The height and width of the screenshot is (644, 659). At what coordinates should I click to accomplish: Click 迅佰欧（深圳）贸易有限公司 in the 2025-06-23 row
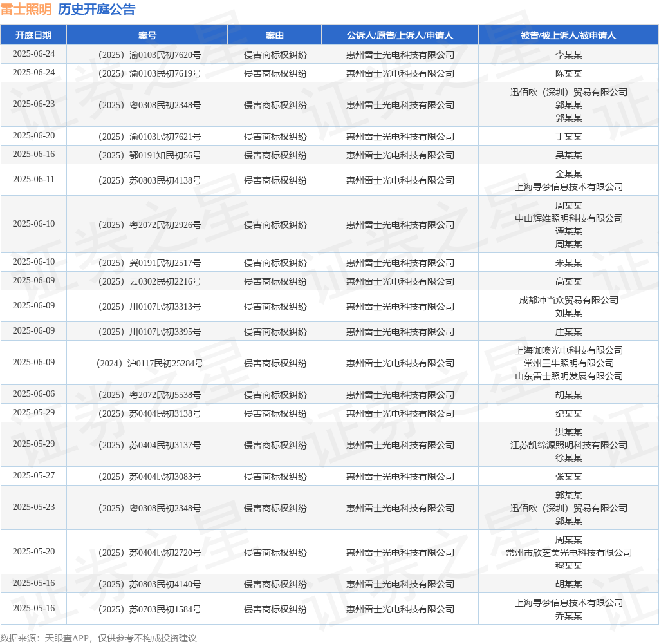[569, 92]
